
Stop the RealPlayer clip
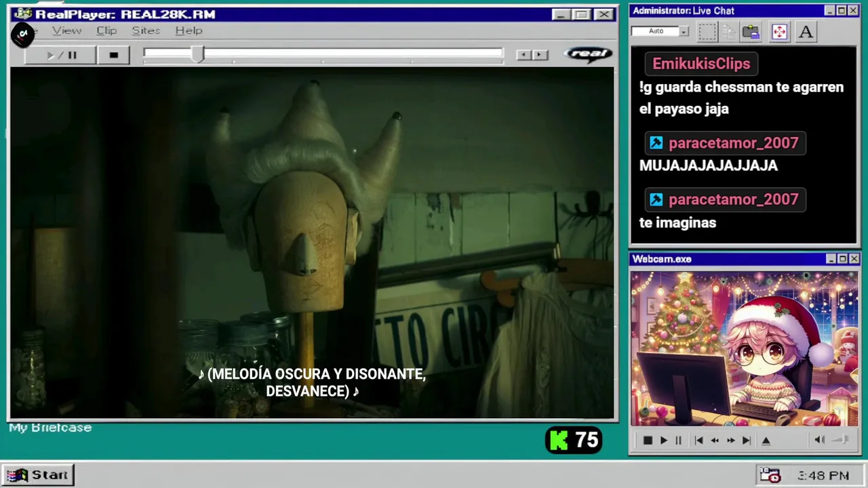113,55
